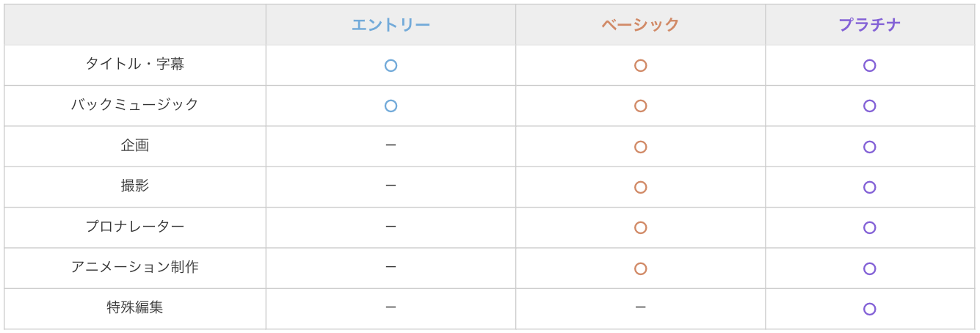The image size is (980, 333).
Task: Click the orange circle for 企画 under ベーシック
Action: 640,147
